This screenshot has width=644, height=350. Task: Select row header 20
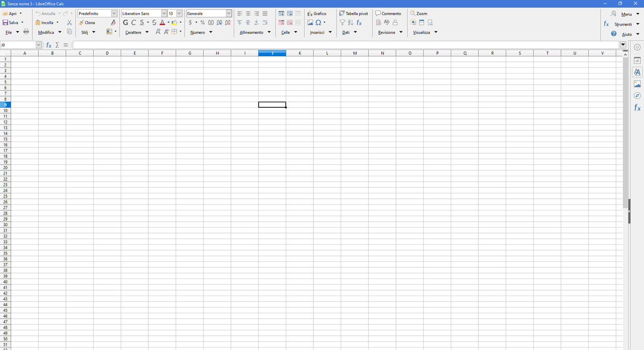[6, 167]
